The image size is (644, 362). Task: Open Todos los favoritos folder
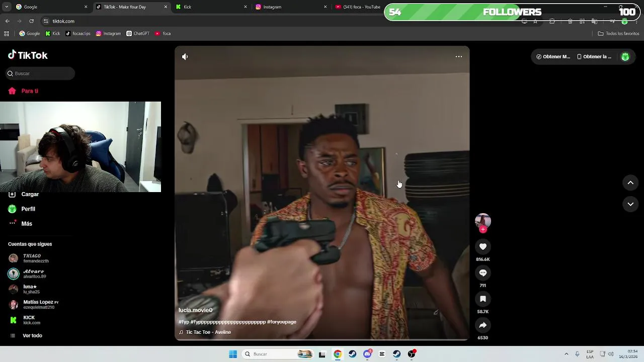pos(618,34)
